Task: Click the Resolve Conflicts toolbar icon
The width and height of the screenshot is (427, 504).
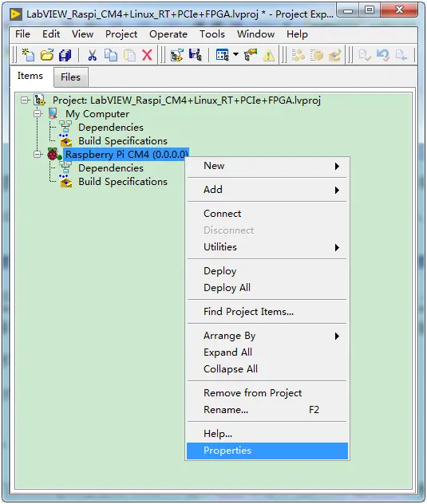Action: pyautogui.click(x=251, y=55)
